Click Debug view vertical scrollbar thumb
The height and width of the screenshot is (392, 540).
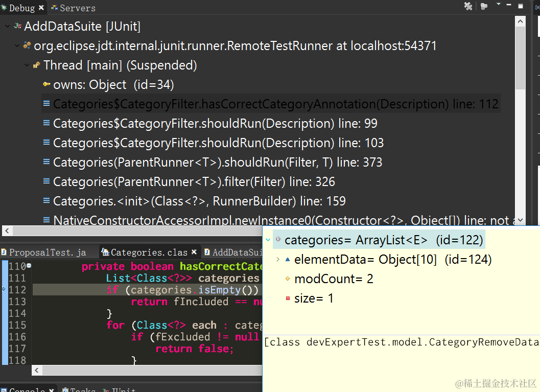(521, 58)
